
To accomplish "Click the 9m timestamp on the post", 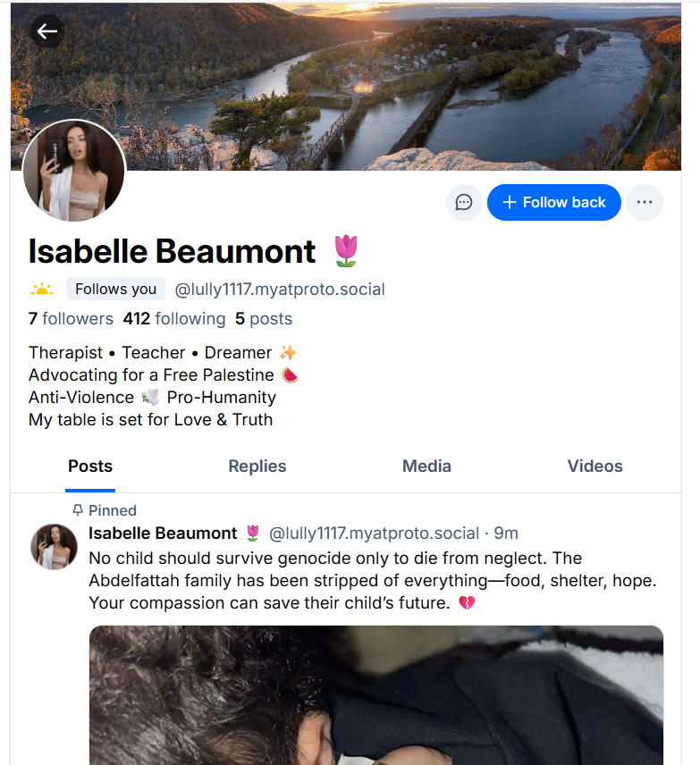I will click(x=506, y=534).
